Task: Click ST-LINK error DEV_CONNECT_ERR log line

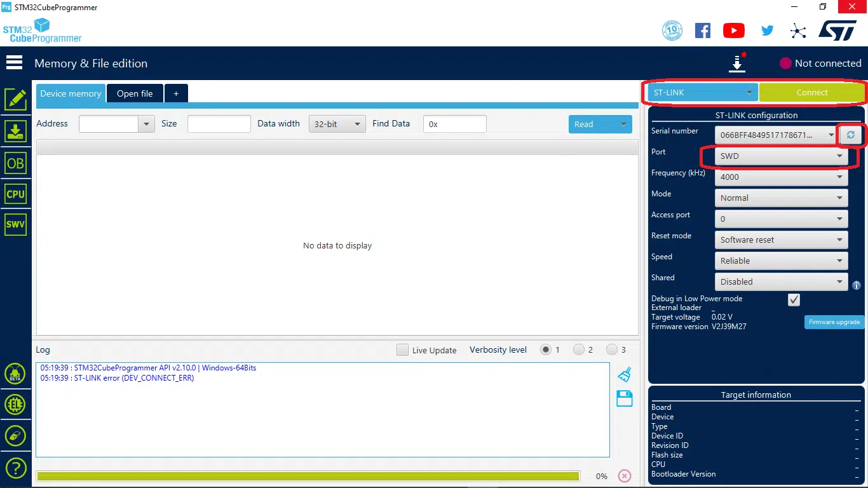Action: (x=117, y=378)
